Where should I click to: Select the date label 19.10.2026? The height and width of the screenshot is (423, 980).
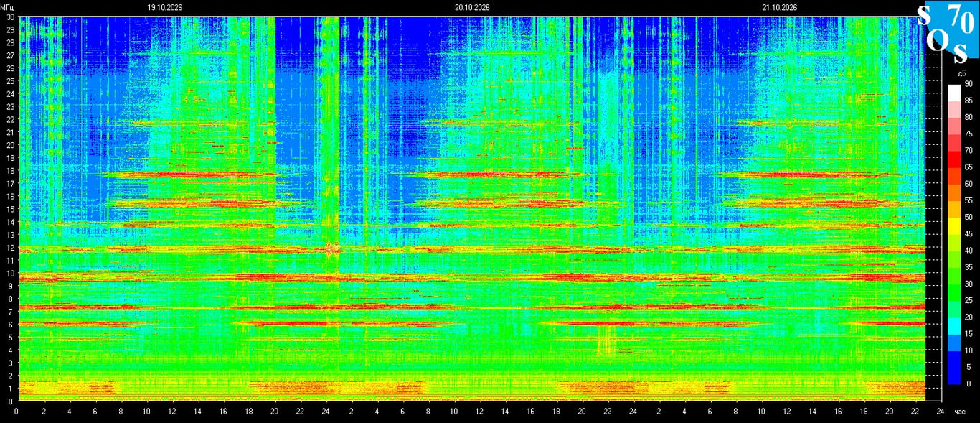[165, 7]
